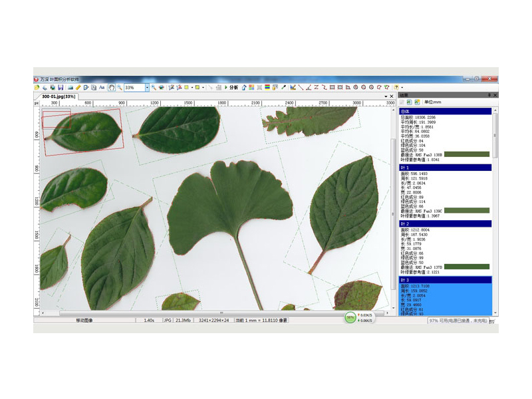This screenshot has width=532, height=399.
Task: Click the open folder toolbar icon
Action: coord(37,87)
